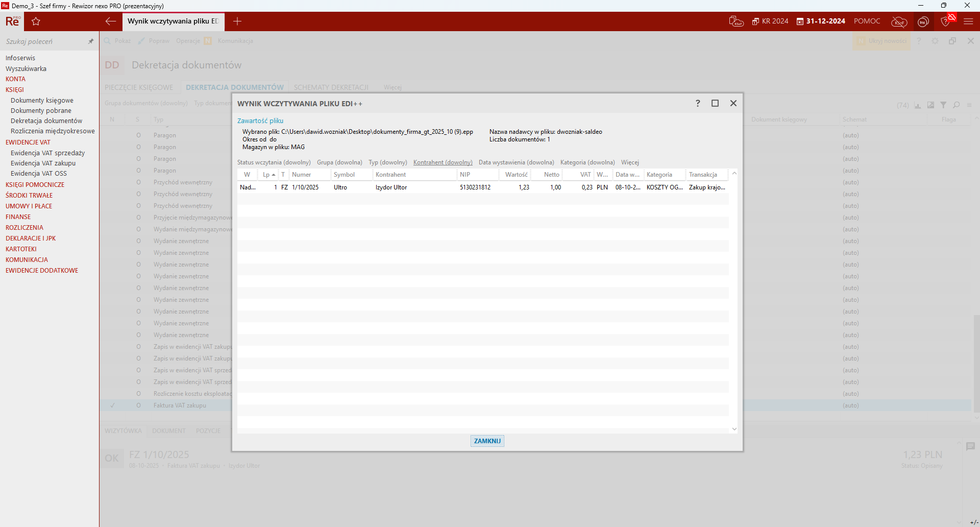Viewport: 980px width, 527px height.
Task: Click module help question mark icon
Action: [x=919, y=41]
